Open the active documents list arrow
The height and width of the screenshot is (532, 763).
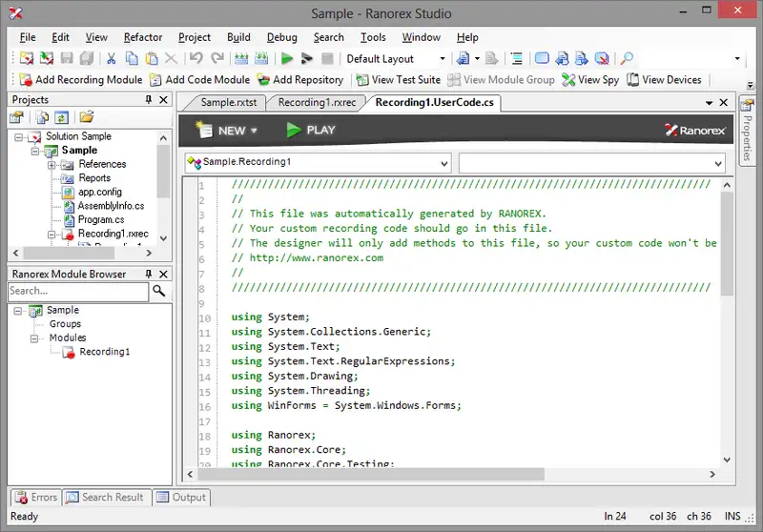click(x=709, y=103)
